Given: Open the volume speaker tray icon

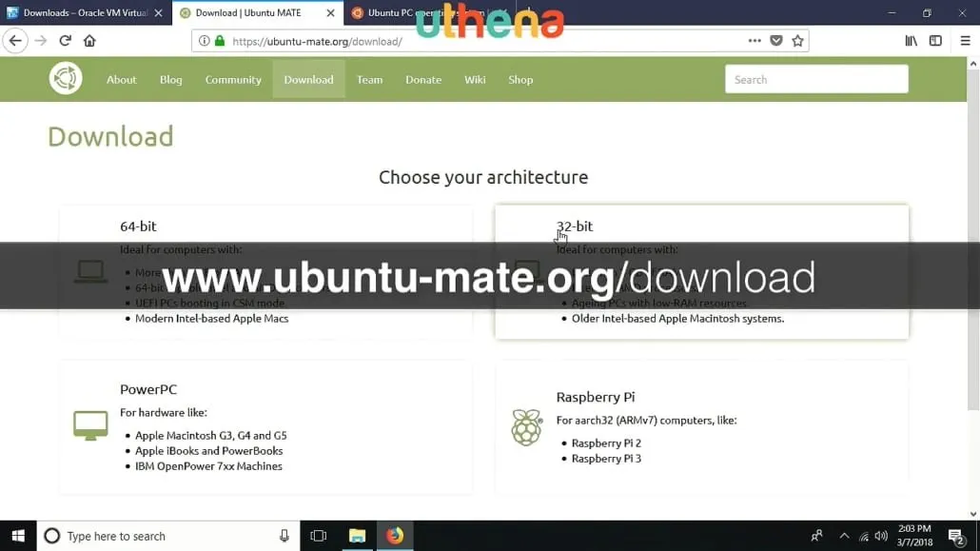Looking at the screenshot, I should tap(881, 536).
